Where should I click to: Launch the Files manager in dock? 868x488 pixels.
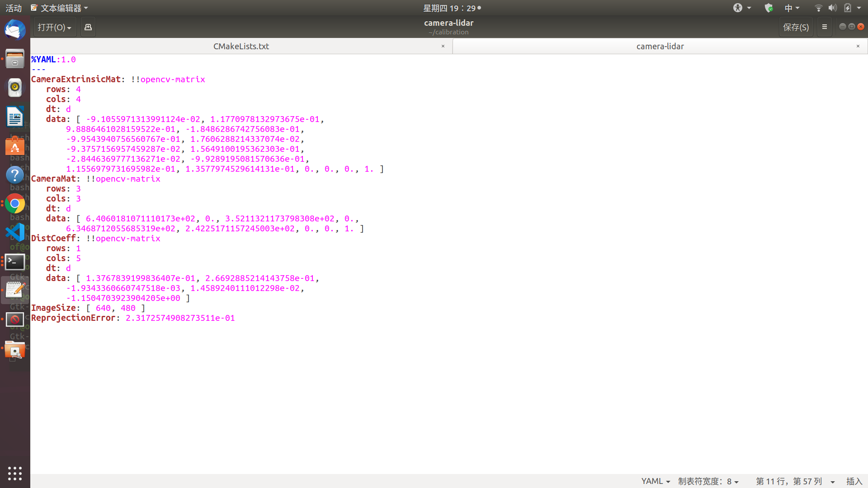15,59
